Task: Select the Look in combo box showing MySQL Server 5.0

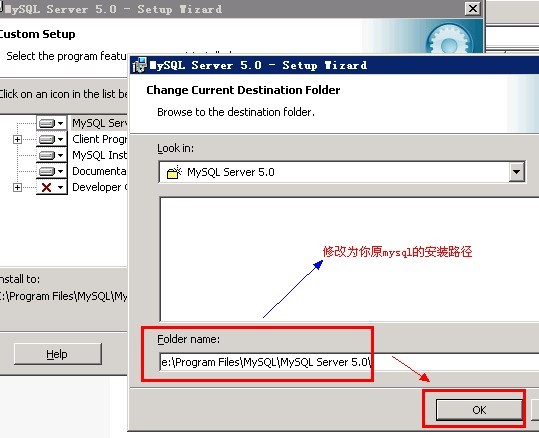Action: tap(342, 172)
